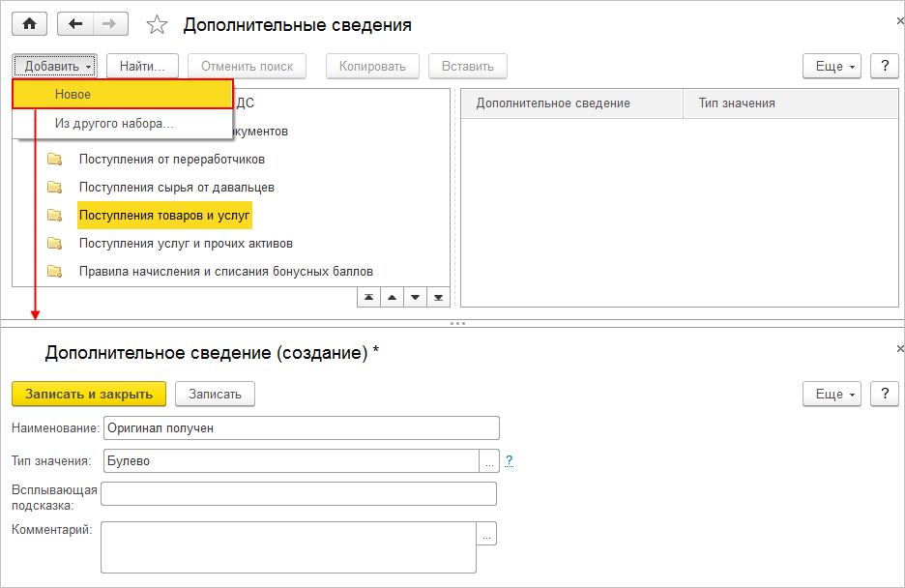Click the Копировать button

[x=372, y=67]
